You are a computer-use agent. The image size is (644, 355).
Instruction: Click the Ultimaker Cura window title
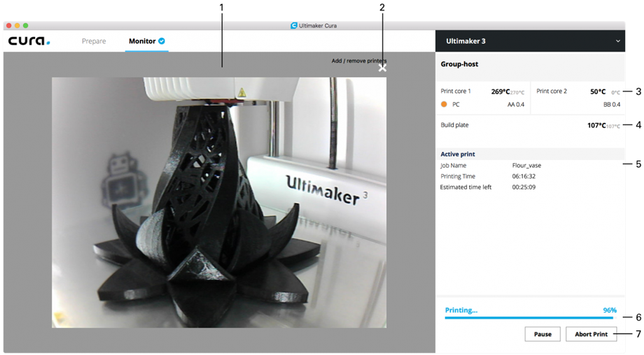tap(318, 25)
